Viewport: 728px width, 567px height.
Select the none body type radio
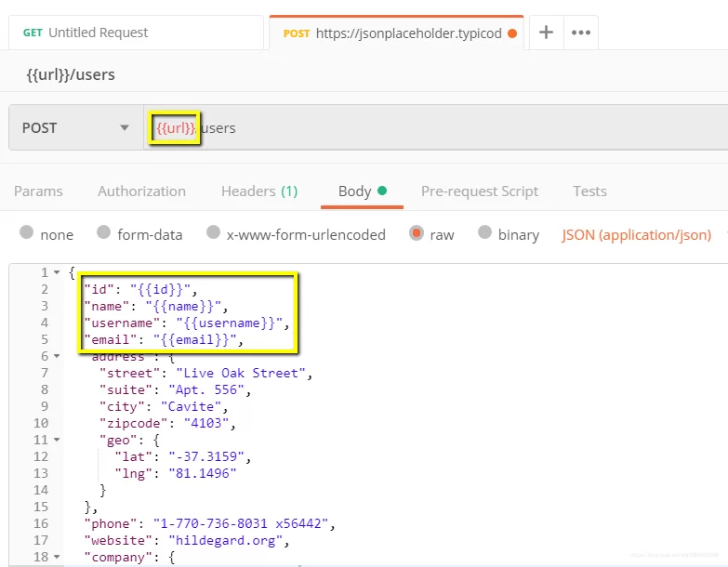click(27, 232)
